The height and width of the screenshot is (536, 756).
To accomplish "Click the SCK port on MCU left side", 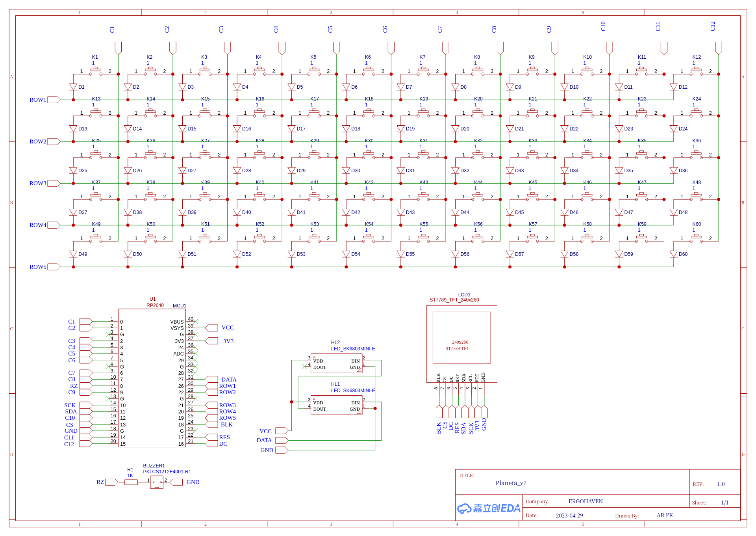I will coord(86,405).
